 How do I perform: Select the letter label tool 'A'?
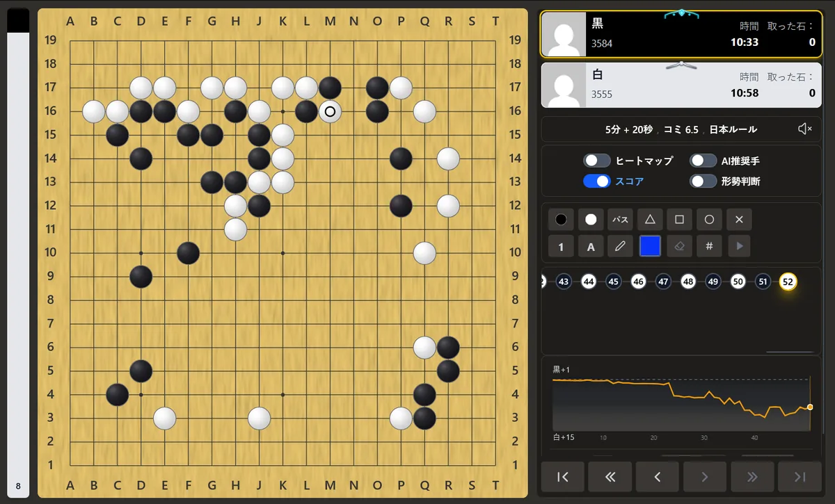coord(591,246)
